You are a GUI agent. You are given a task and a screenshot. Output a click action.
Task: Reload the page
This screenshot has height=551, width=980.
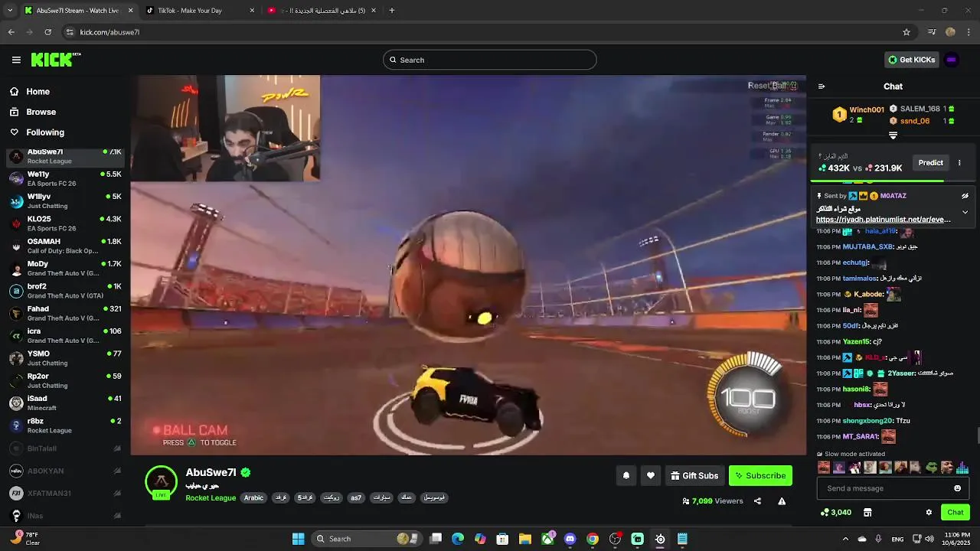tap(47, 32)
